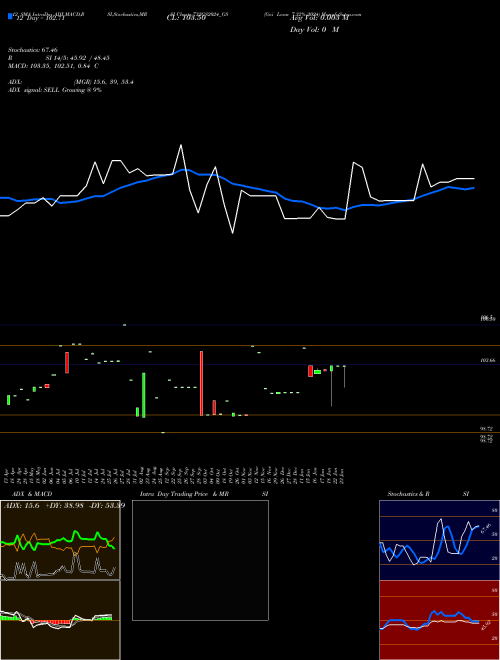This screenshot has height=660, width=500.
Task: Click the 'ADX: 15.6 +DY: 38.98 -DY: 53.39' header
Action: point(64,505)
